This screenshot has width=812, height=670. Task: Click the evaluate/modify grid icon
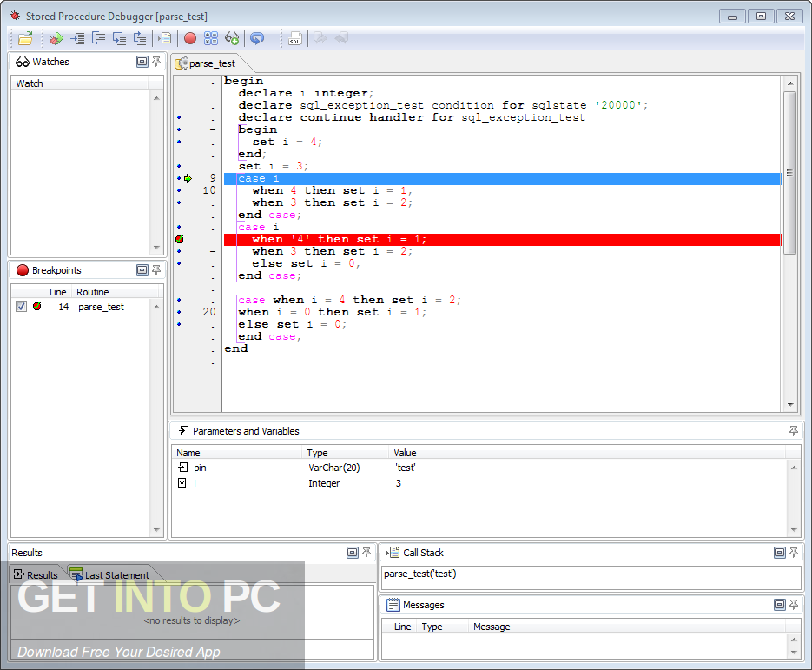coord(211,38)
